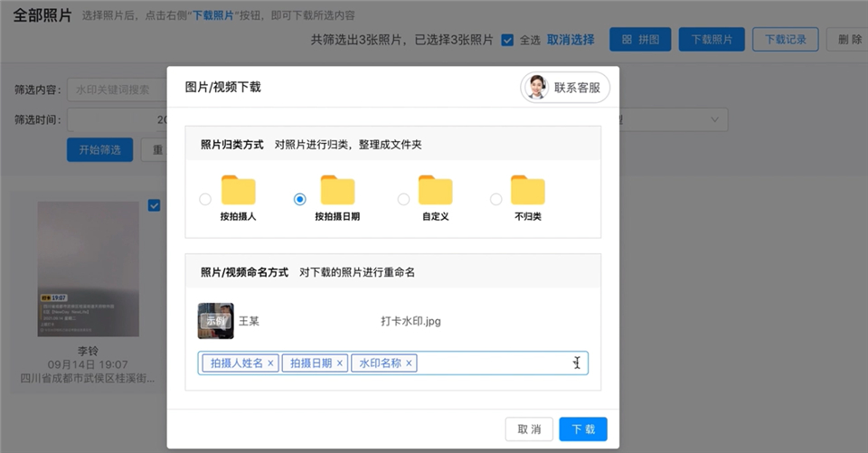Remove the 拍摄人姓名 tag
The height and width of the screenshot is (453, 868).
270,363
